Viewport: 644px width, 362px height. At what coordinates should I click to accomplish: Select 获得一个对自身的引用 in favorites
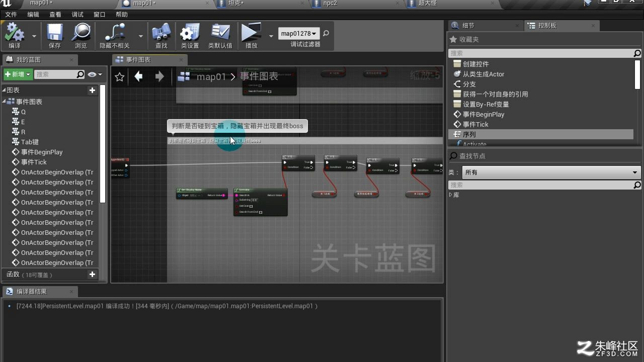point(541,94)
